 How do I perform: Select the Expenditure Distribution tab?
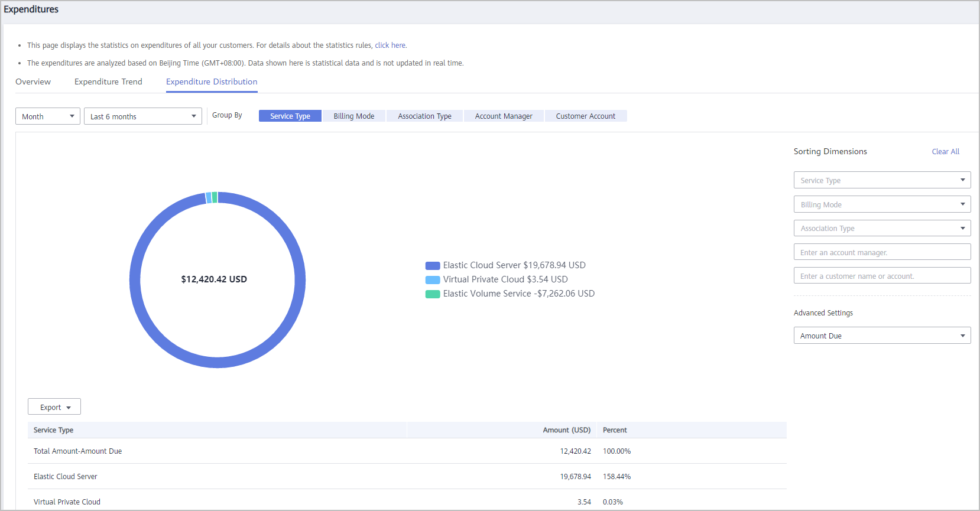click(212, 82)
